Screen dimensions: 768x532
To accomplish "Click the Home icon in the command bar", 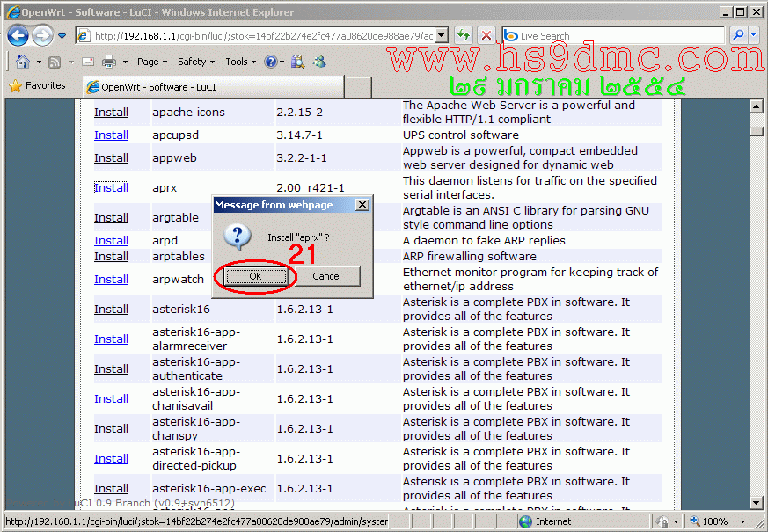I will pyautogui.click(x=23, y=62).
